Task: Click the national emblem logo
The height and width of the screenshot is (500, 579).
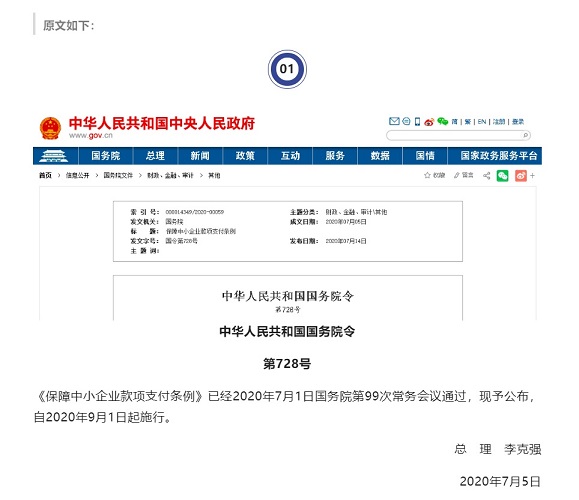Action: [x=50, y=128]
